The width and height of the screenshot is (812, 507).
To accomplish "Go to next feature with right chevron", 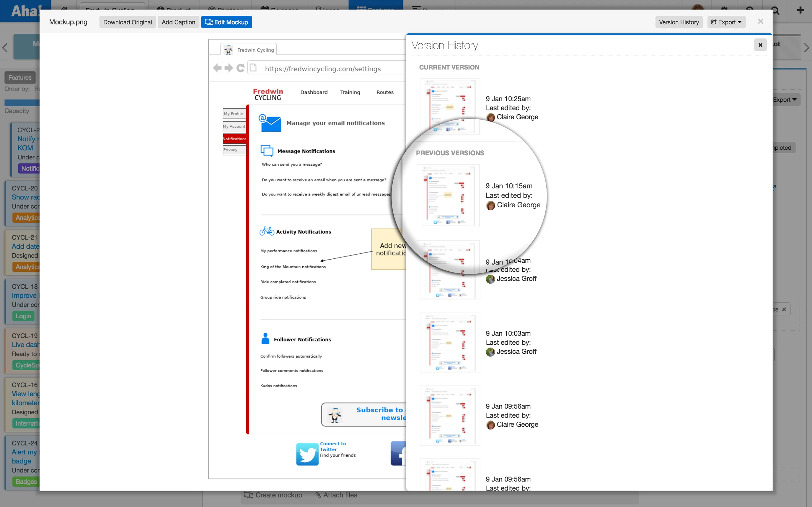I will pyautogui.click(x=807, y=48).
